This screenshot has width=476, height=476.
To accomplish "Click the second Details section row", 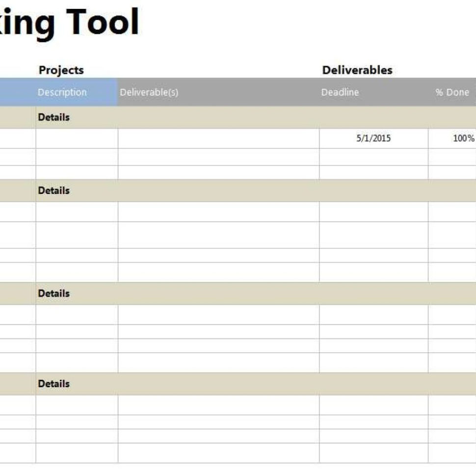I will 53,190.
